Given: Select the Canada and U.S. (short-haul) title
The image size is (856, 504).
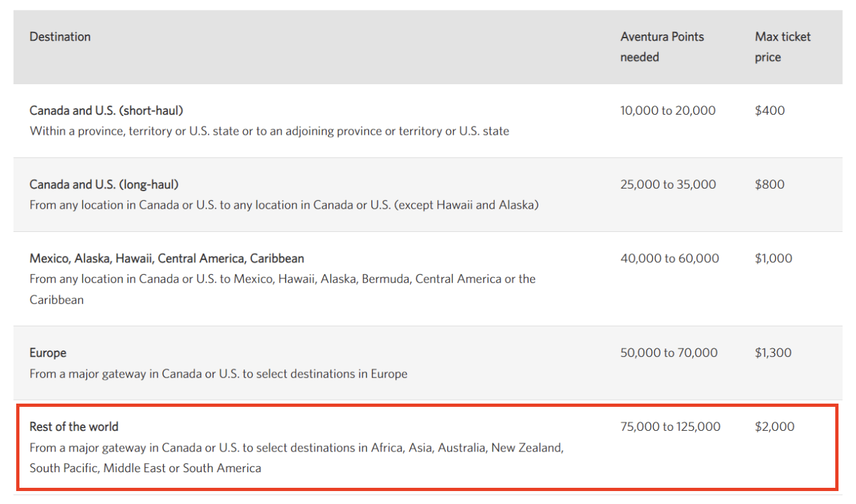Looking at the screenshot, I should coord(102,111).
